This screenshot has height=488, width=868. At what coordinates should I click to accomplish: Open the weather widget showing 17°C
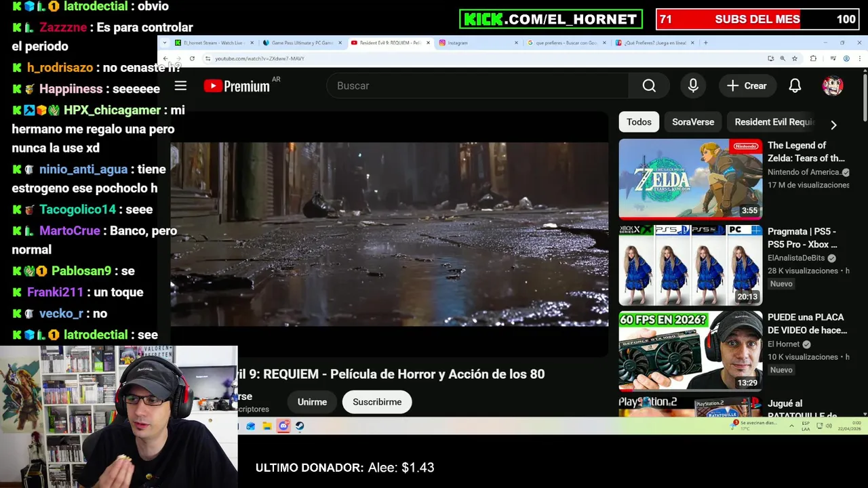pyautogui.click(x=754, y=426)
